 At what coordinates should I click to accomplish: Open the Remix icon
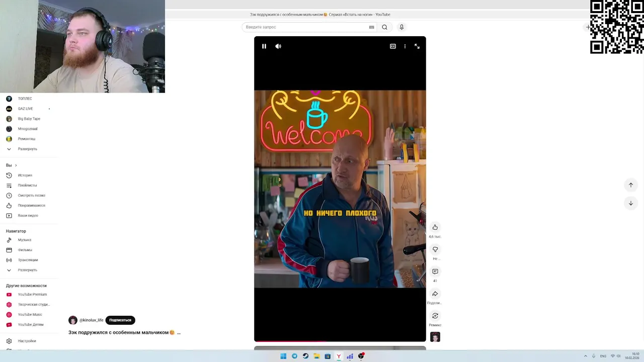click(x=435, y=316)
